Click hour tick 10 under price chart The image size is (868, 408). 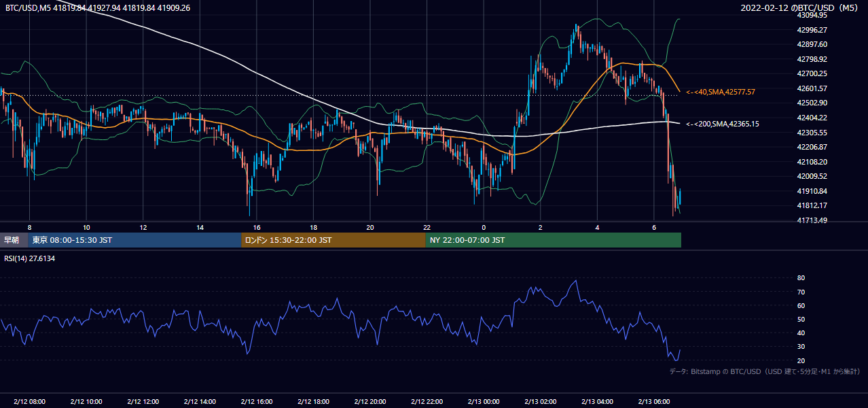pyautogui.click(x=86, y=227)
